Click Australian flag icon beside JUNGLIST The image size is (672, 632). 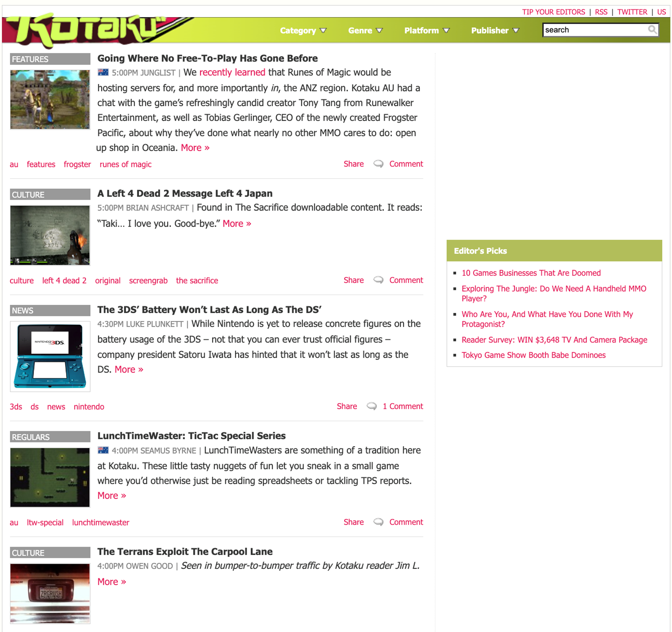click(x=103, y=72)
